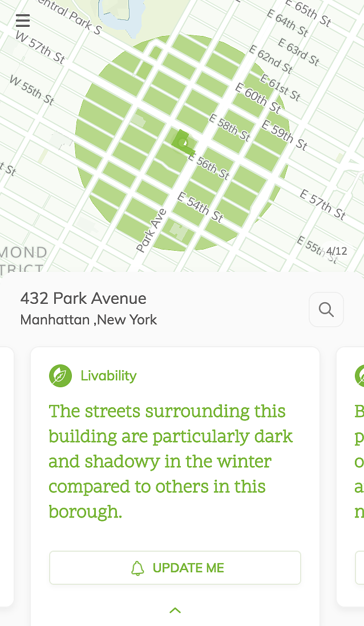Collapse the Livability card using the up chevron
The image size is (364, 626).
pos(175,610)
